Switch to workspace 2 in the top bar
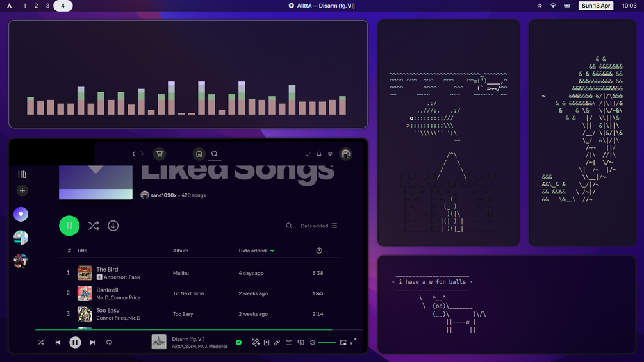Screen dimensions: 644x362 tap(36, 6)
